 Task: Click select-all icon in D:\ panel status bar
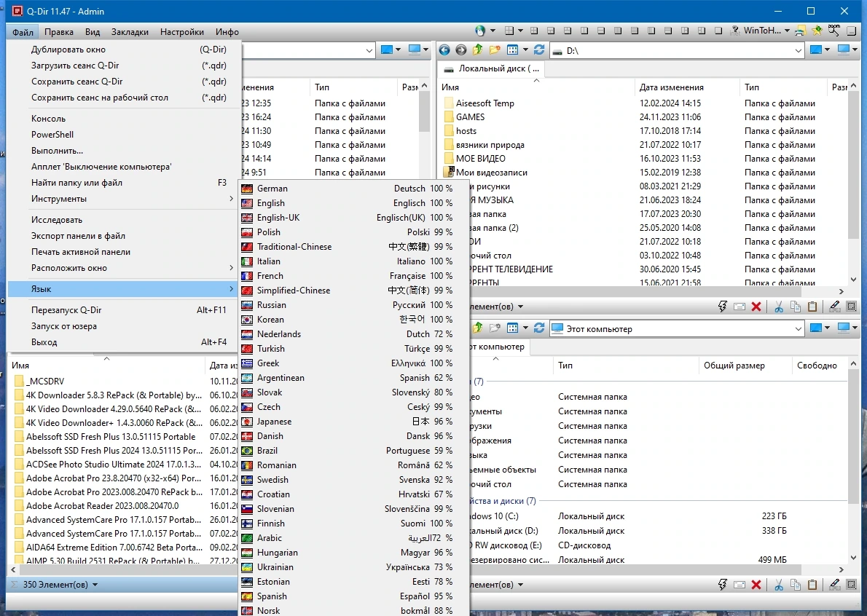click(852, 307)
